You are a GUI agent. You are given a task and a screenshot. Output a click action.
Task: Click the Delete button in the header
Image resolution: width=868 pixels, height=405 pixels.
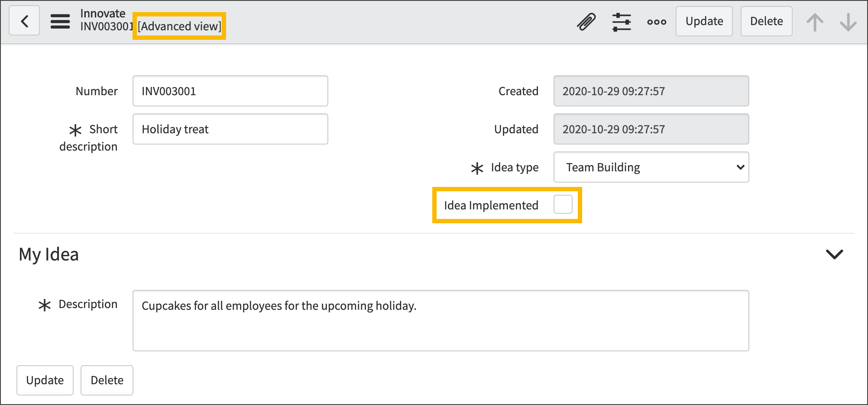click(x=766, y=21)
